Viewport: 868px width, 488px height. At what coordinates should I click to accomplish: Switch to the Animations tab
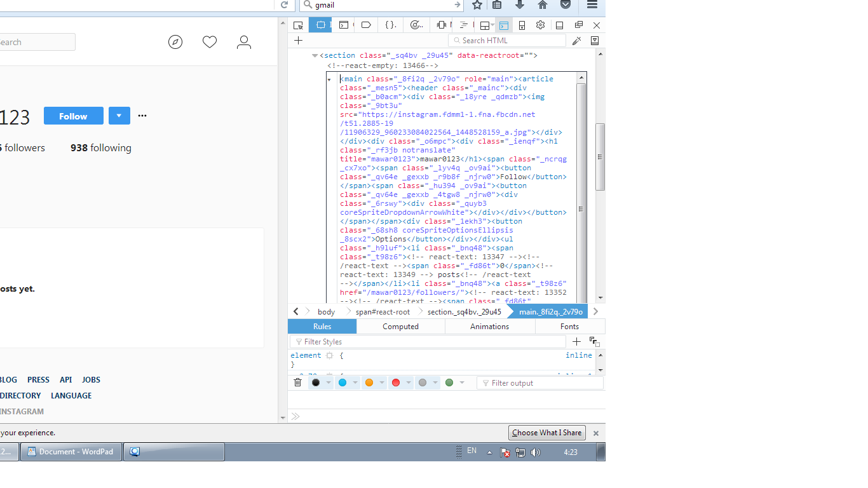point(489,327)
